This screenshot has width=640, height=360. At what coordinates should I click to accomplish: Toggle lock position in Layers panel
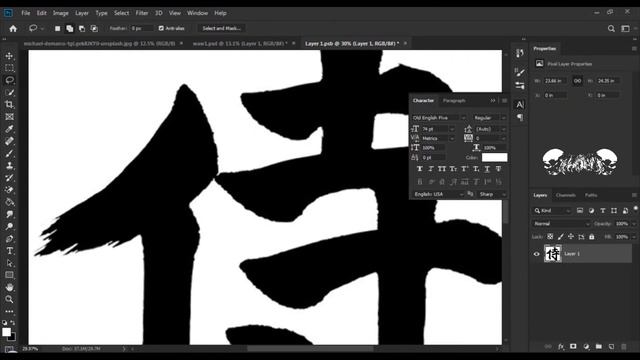point(571,237)
